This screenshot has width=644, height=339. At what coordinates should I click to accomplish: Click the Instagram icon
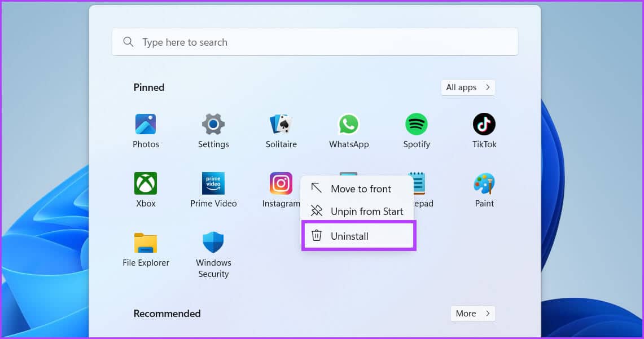[x=281, y=183]
